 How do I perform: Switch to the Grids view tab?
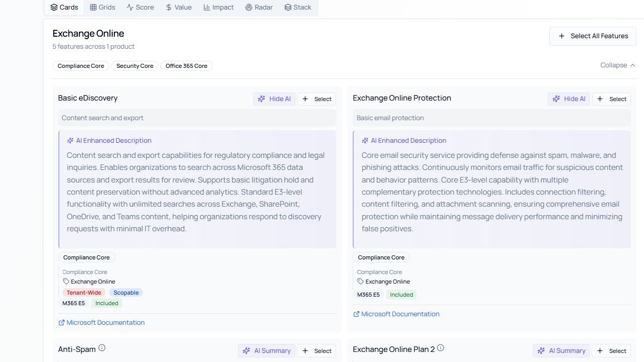click(x=103, y=7)
